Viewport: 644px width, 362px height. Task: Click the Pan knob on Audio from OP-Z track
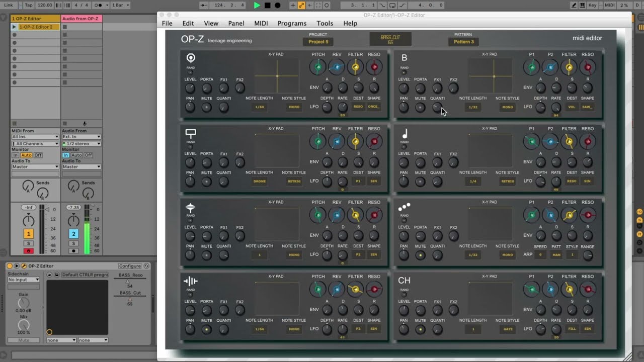tap(73, 220)
